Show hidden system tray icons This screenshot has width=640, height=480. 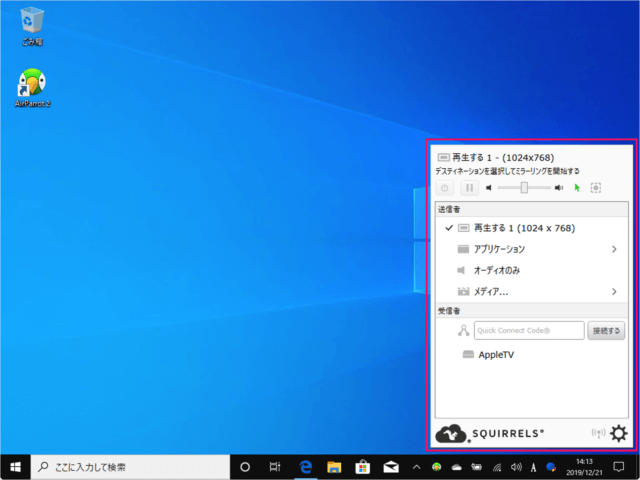[416, 467]
